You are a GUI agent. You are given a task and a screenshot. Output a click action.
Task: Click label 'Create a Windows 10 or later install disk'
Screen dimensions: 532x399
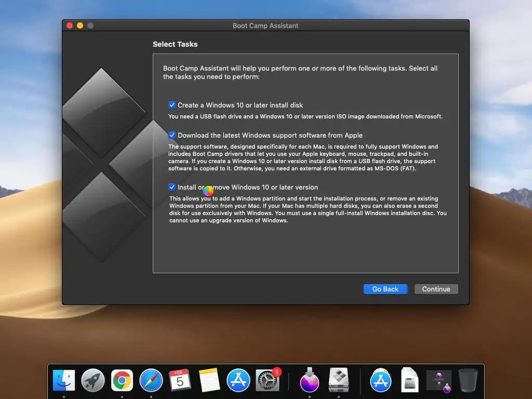[x=240, y=105]
